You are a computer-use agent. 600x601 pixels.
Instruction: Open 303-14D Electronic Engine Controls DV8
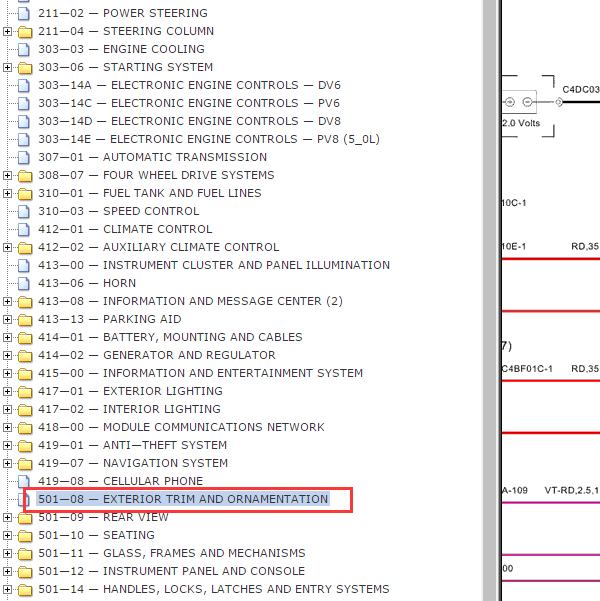pyautogui.click(x=189, y=122)
